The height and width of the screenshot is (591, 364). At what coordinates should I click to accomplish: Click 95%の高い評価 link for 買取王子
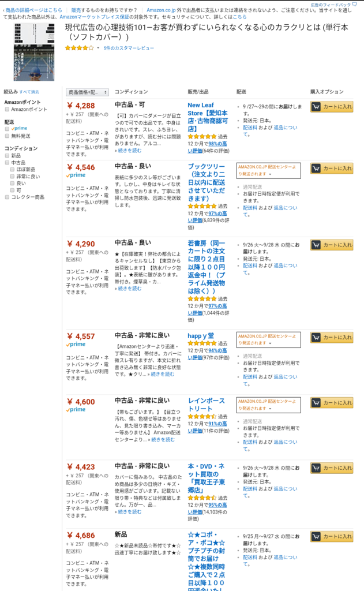point(208,508)
